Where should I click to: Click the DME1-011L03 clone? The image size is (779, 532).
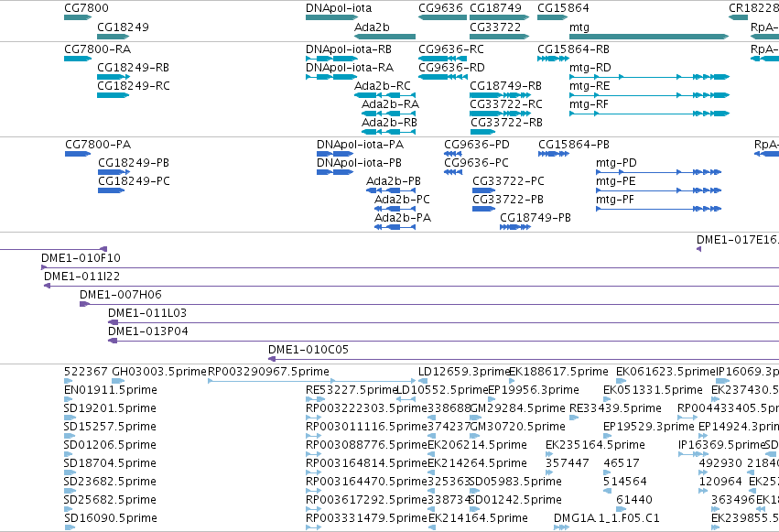(443, 323)
